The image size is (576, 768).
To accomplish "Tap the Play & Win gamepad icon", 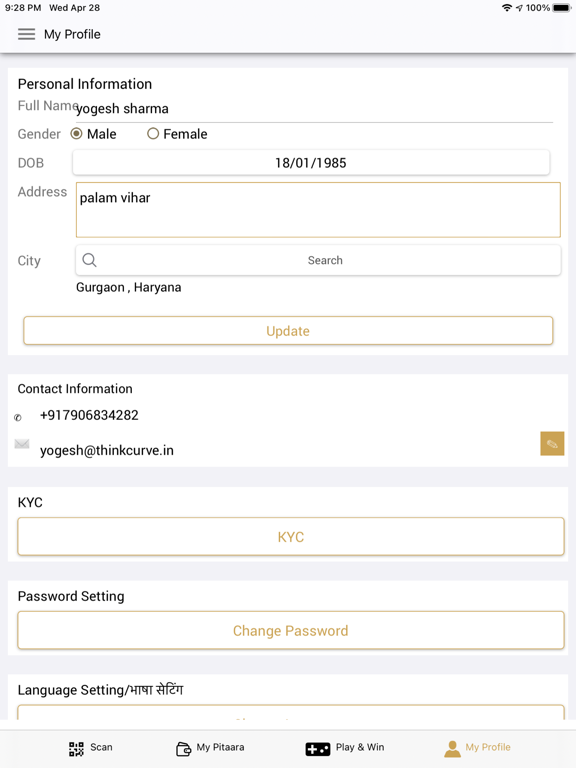I will coord(317,749).
